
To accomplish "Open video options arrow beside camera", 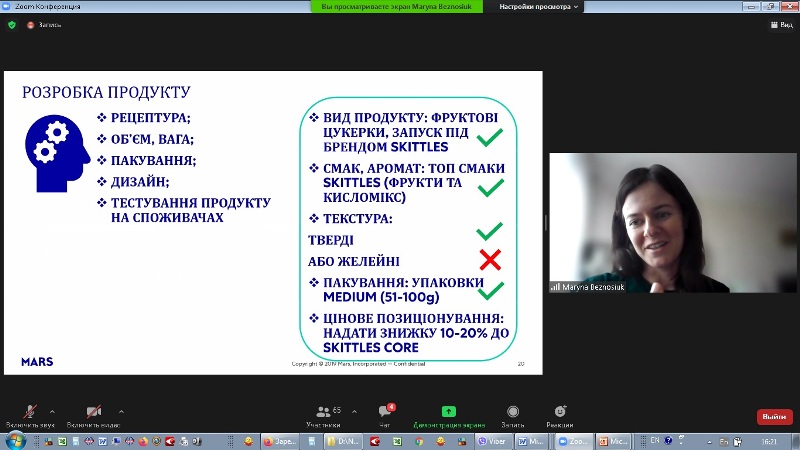I will click(x=121, y=411).
